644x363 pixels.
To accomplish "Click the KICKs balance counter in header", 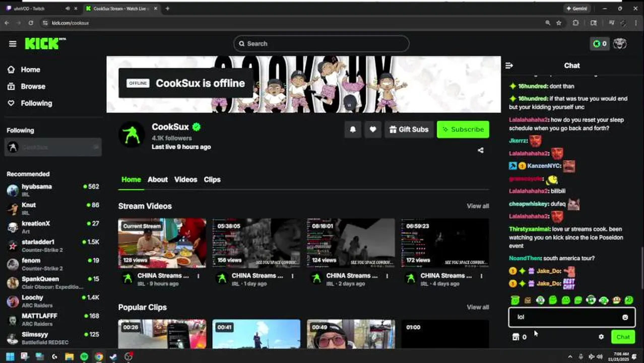I will pyautogui.click(x=600, y=44).
